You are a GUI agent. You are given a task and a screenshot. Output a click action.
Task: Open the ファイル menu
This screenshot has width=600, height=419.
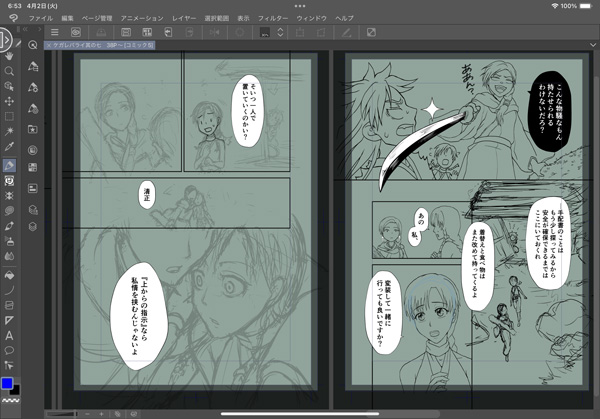point(41,18)
